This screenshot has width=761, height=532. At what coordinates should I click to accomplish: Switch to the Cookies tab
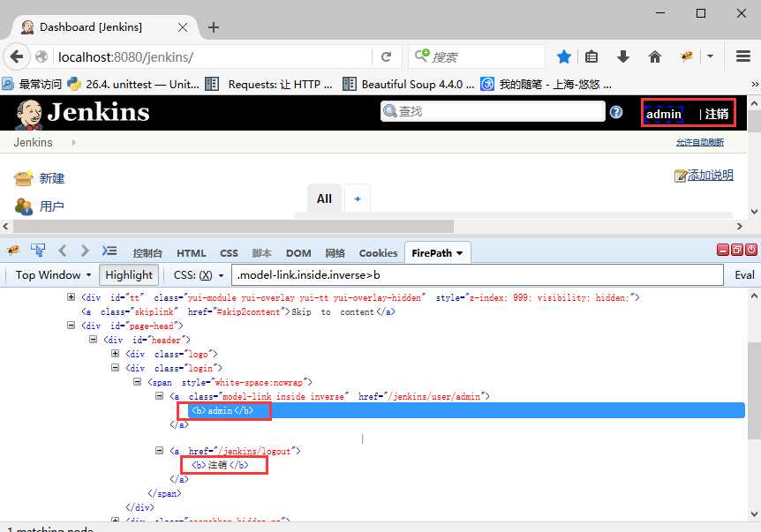(x=378, y=253)
